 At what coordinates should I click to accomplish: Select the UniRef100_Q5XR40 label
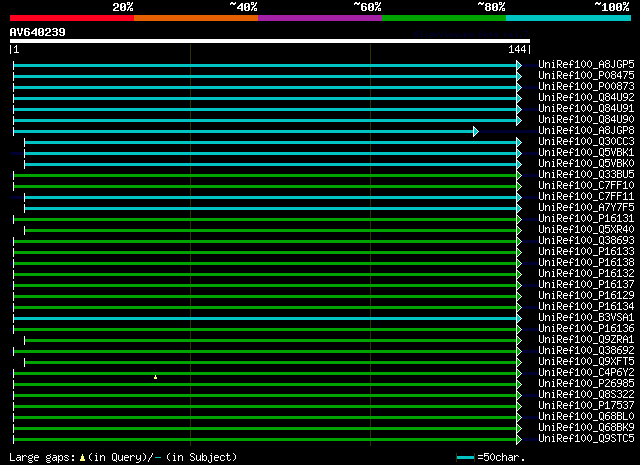pyautogui.click(x=586, y=230)
